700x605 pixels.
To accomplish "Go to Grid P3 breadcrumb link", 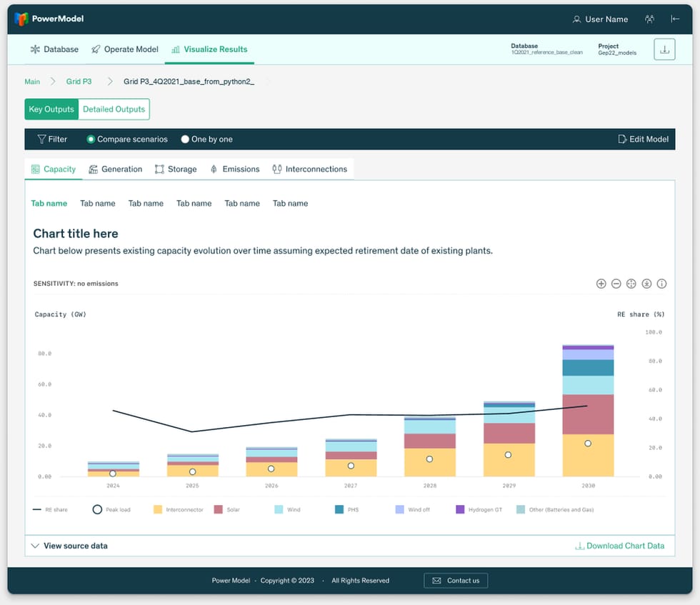I will (x=79, y=81).
